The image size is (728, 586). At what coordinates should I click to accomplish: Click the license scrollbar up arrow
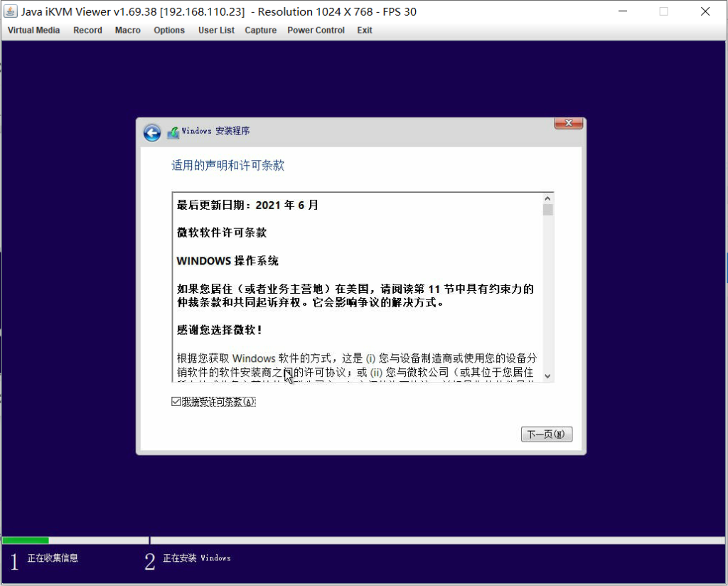tap(547, 198)
